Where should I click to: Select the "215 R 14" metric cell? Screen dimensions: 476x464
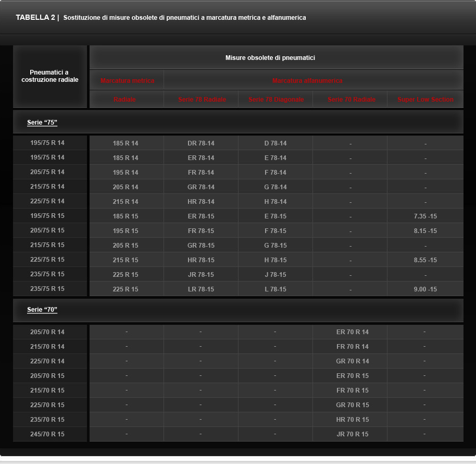click(126, 201)
